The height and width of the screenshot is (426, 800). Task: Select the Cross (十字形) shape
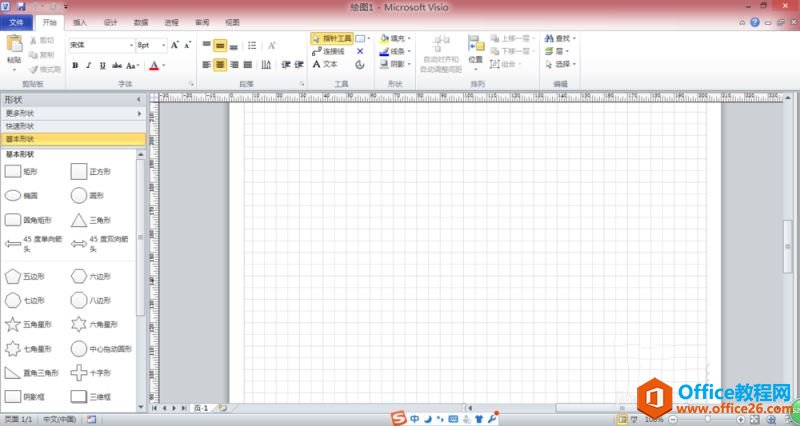(x=91, y=372)
